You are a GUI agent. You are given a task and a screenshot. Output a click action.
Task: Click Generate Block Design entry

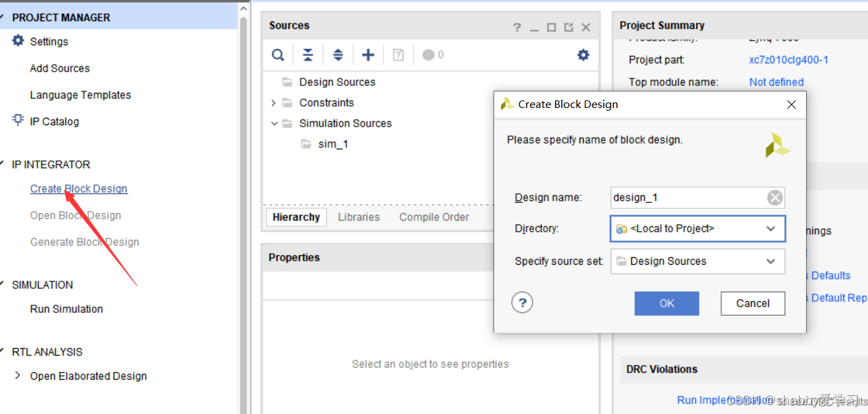[x=85, y=242]
